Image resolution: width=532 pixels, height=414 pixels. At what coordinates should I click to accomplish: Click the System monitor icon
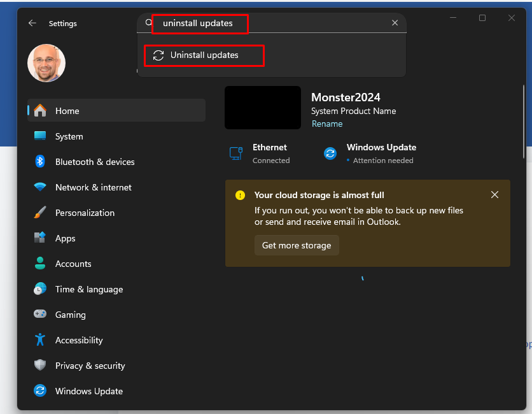[x=40, y=136]
